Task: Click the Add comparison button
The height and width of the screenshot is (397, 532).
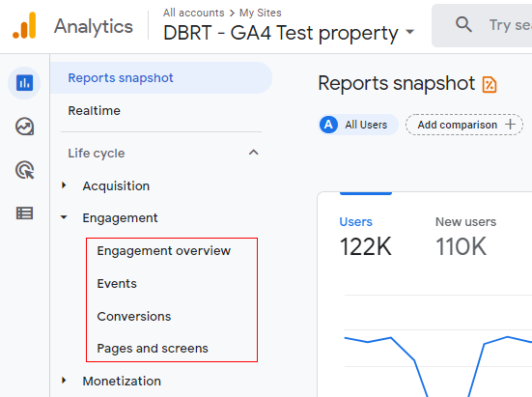Action: [x=464, y=125]
